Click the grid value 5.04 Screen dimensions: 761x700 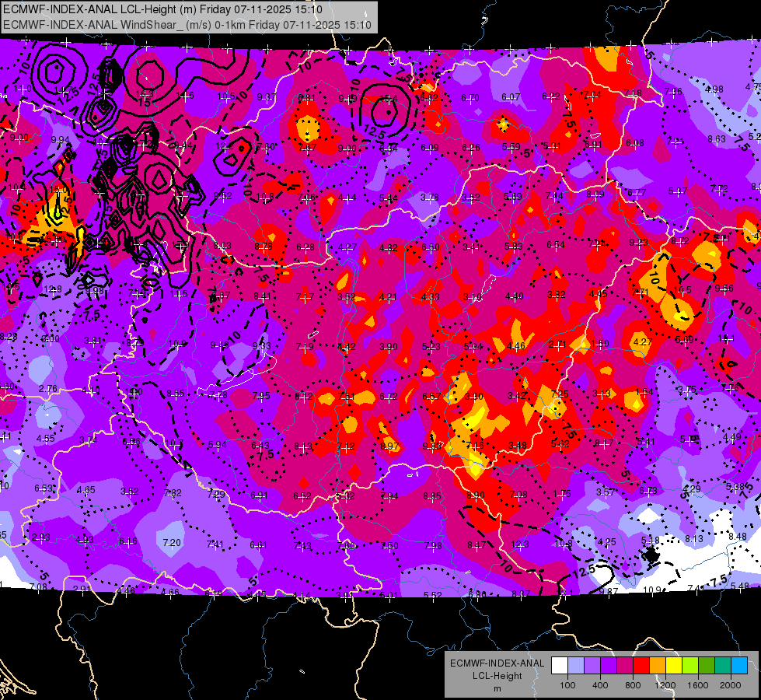(473, 346)
